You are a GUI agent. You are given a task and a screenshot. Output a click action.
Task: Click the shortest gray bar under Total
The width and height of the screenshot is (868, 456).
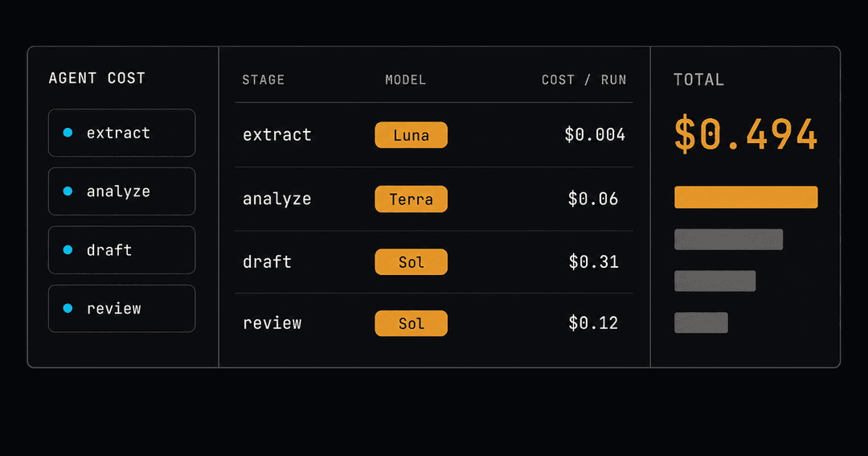coord(701,322)
